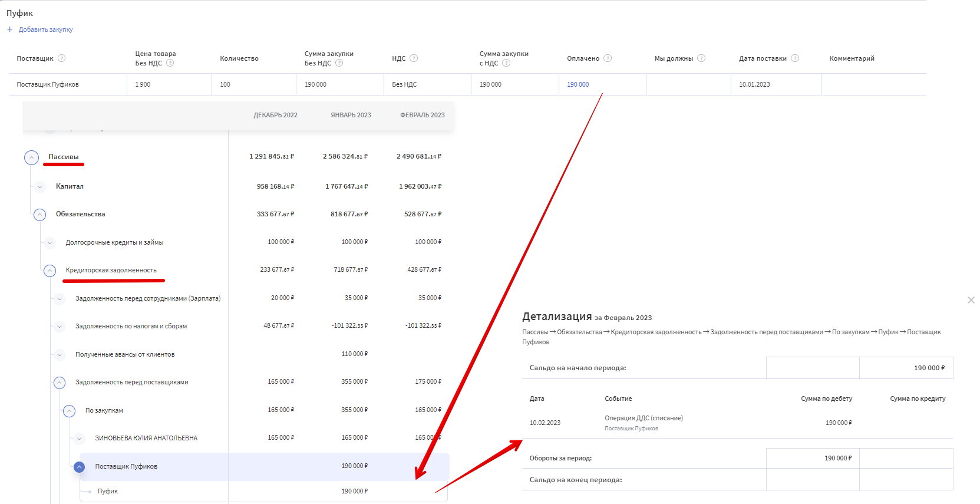Screen dimensions: 980x504
Task: Click Задолженность перед поставщиками February value 175 000
Action: pos(428,381)
